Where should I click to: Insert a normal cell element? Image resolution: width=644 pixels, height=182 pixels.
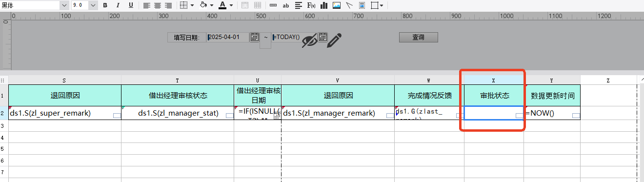click(x=273, y=5)
